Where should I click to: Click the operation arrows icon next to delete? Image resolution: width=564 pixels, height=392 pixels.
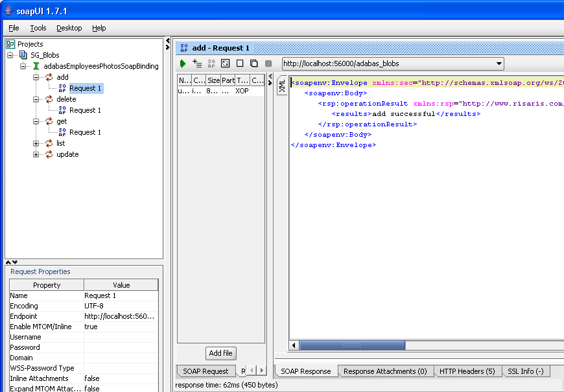[49, 99]
